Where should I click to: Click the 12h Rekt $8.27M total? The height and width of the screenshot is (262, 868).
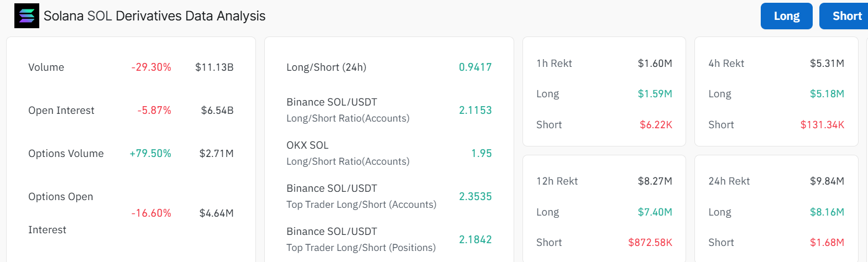pyautogui.click(x=655, y=181)
